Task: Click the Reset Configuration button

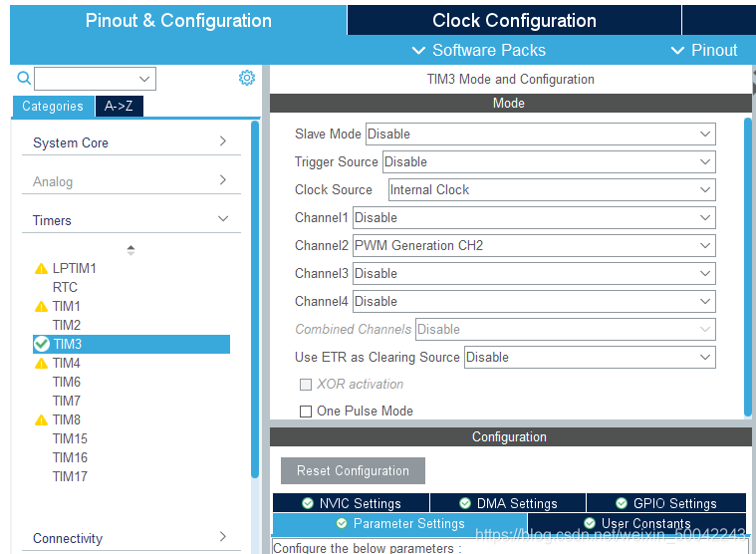Action: (353, 470)
